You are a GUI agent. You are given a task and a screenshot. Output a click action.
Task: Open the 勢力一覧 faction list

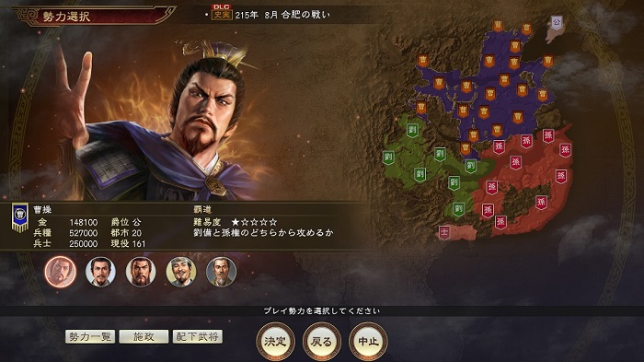pyautogui.click(x=90, y=336)
